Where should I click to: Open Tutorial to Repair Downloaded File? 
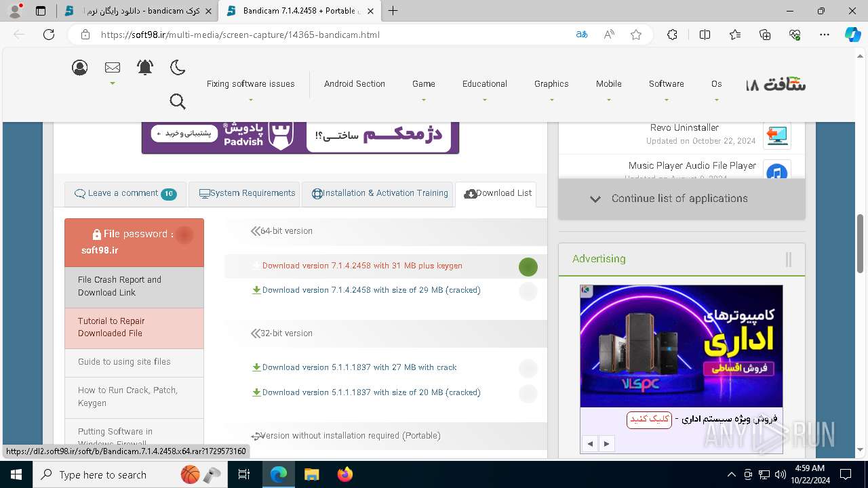134,328
